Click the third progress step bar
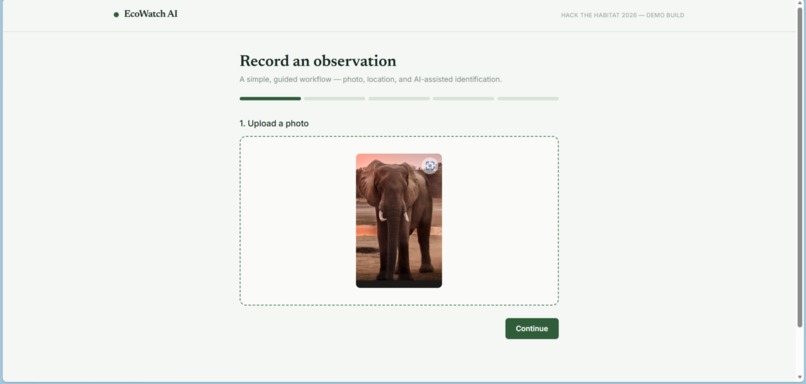Screen dimensions: 806x384 pos(399,99)
